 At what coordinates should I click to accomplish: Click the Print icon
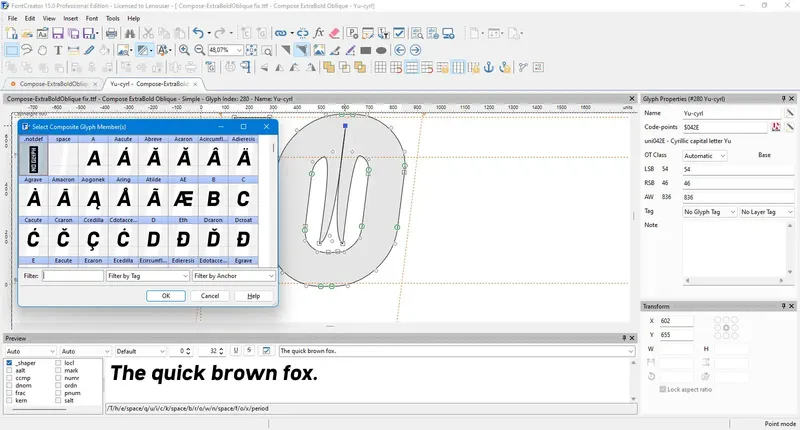[x=111, y=34]
